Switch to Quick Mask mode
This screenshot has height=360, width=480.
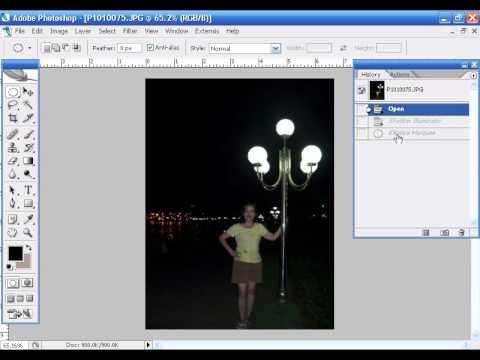28,283
